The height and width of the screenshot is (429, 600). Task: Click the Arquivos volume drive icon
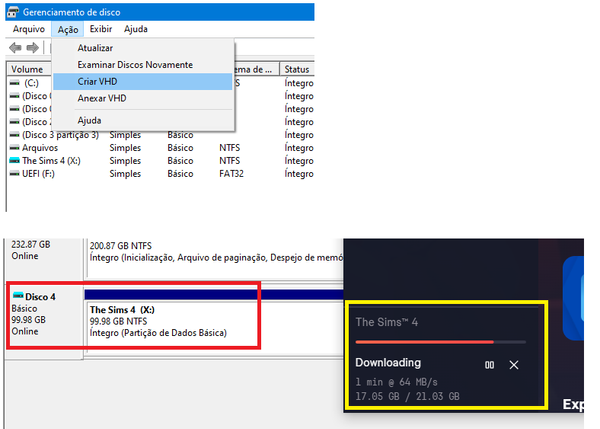pyautogui.click(x=15, y=148)
